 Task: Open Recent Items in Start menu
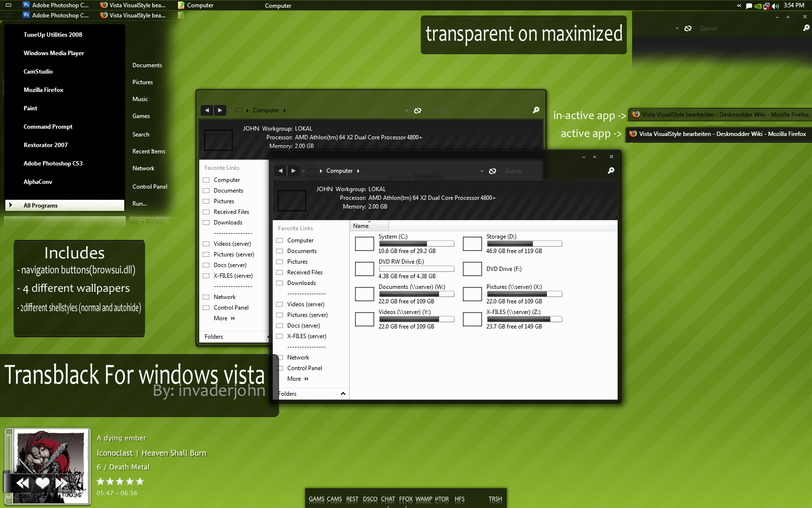(x=149, y=151)
